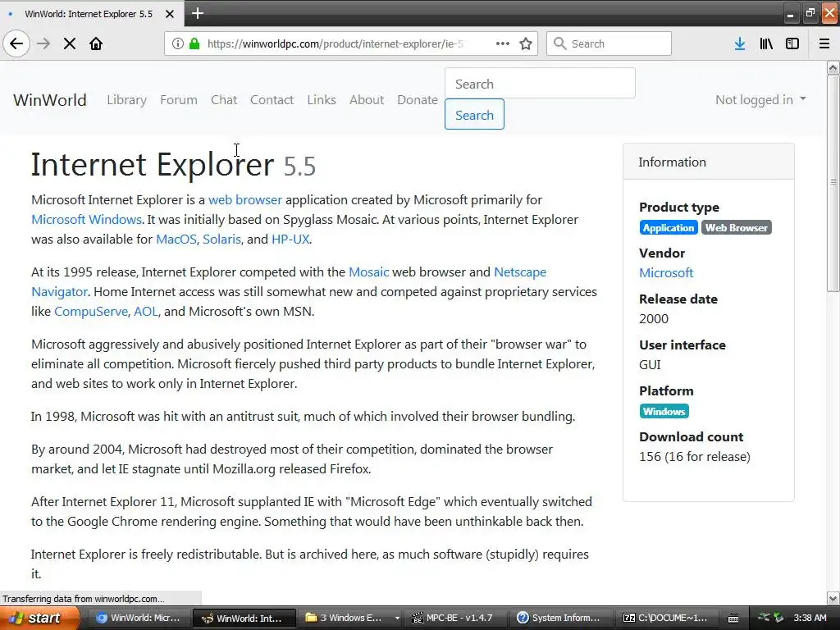Screen dimensions: 840x630
Task: Follow the Netscape Navigator link
Action: point(519,272)
